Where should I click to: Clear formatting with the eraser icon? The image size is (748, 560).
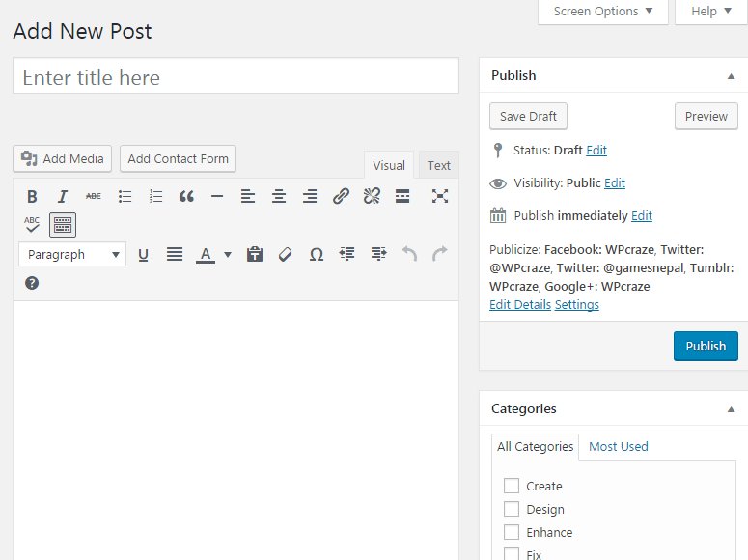click(286, 255)
